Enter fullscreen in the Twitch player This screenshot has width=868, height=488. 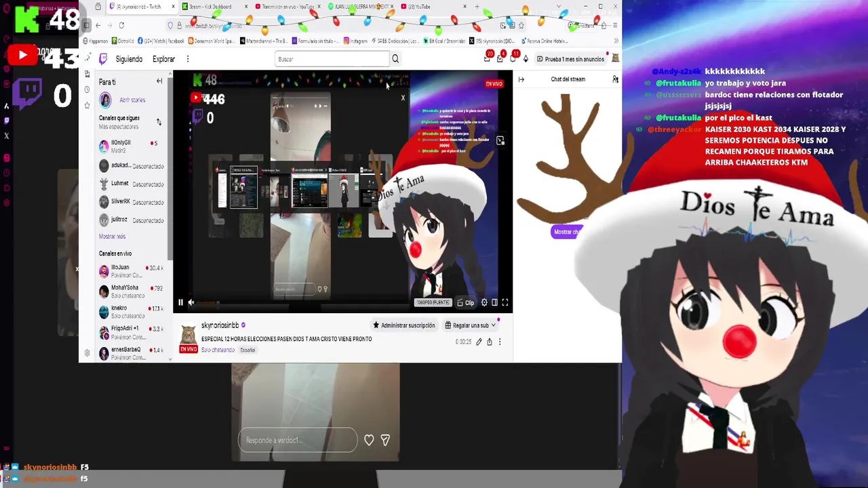coord(505,303)
